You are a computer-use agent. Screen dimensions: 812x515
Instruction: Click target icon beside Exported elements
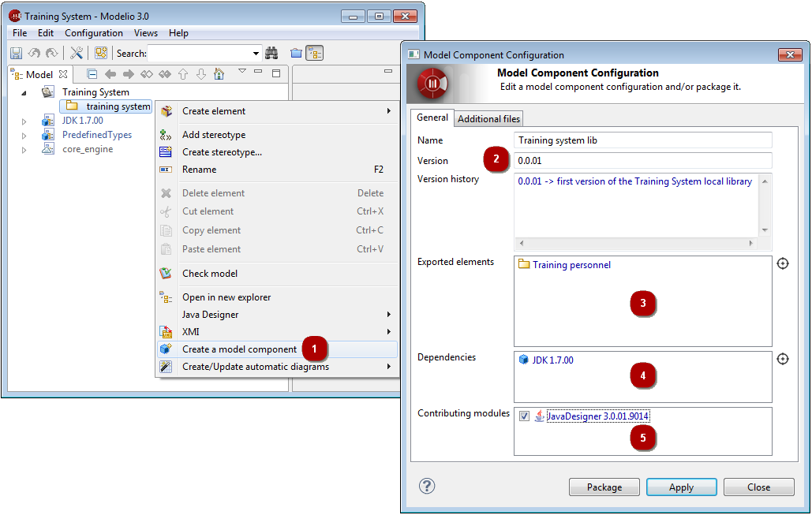click(782, 264)
